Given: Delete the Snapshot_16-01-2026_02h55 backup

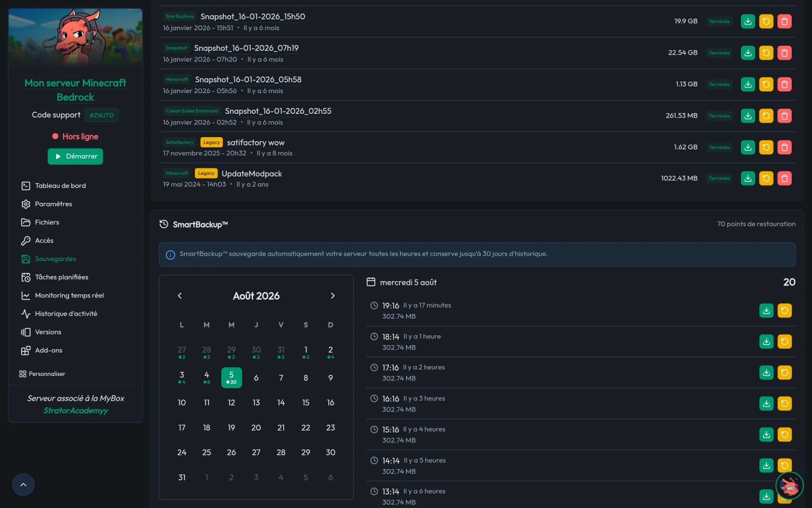Looking at the screenshot, I should point(784,116).
